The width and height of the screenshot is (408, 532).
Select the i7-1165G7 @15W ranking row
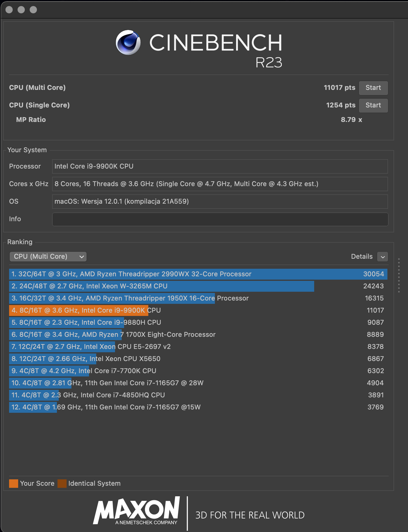click(x=198, y=407)
